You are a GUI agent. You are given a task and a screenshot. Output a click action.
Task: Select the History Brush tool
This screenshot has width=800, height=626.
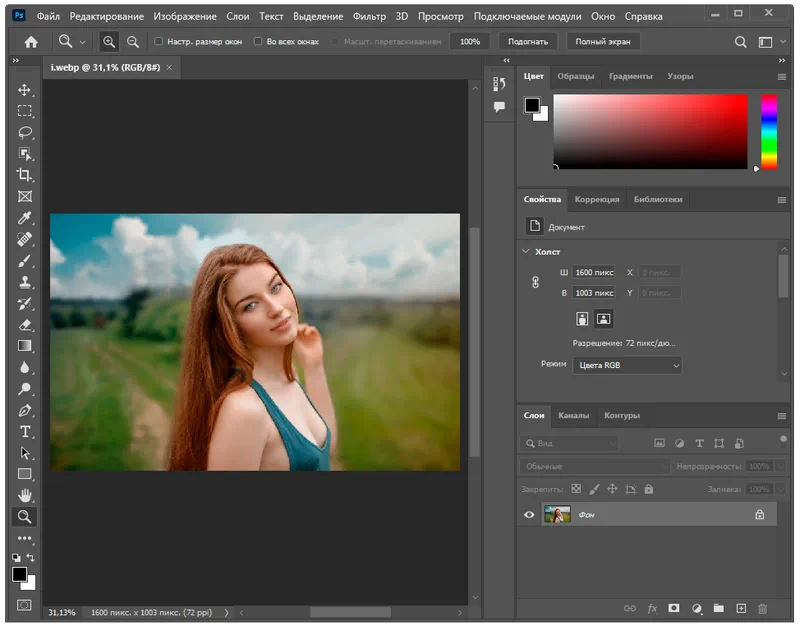[24, 304]
